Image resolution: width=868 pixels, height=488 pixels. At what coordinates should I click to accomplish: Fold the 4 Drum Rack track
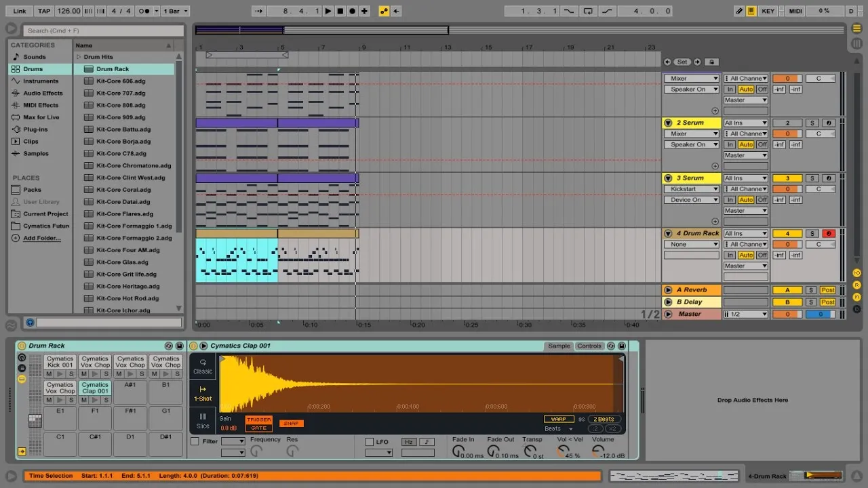coord(668,233)
